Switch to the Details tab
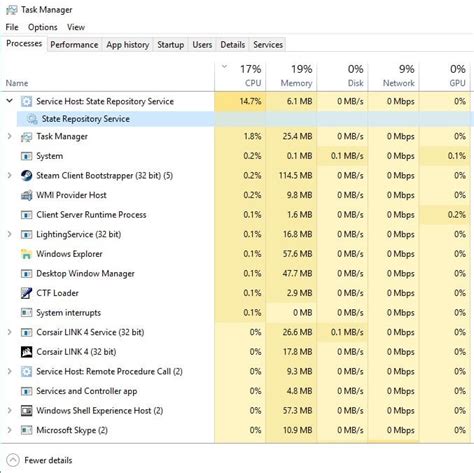Screen dimensions: 474x473 tap(233, 45)
